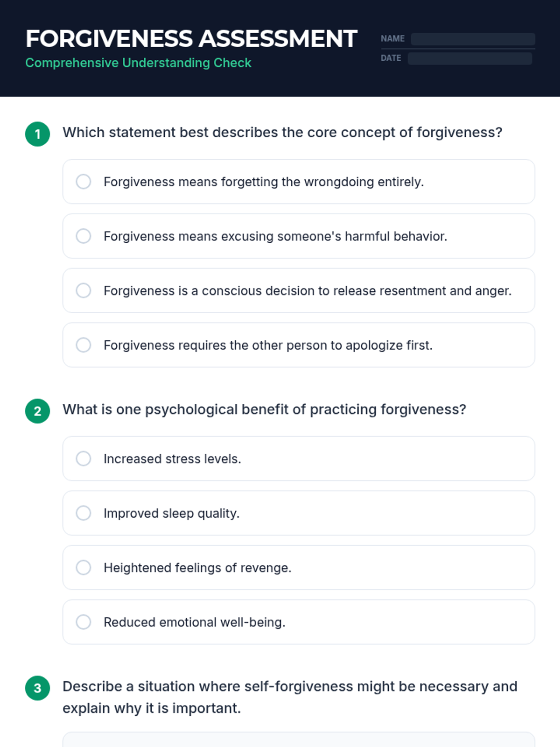Select 'Forgiveness means forgetting the wrongdoing entirely' radio

tap(84, 182)
